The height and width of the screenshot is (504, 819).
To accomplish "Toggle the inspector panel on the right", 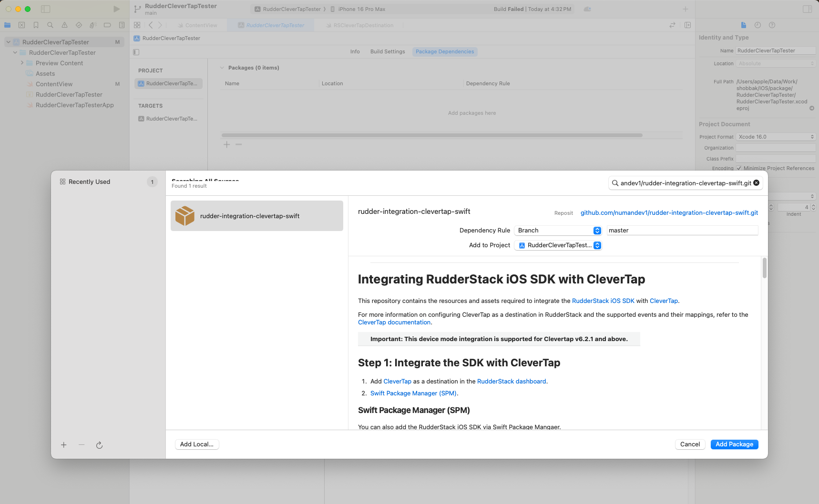I will click(x=807, y=9).
